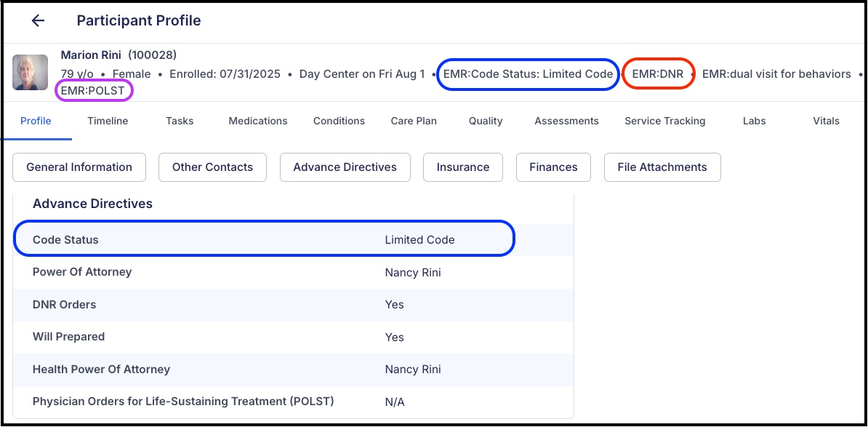Show the Insurance section
Image resolution: width=868 pixels, height=427 pixels.
pyautogui.click(x=463, y=167)
